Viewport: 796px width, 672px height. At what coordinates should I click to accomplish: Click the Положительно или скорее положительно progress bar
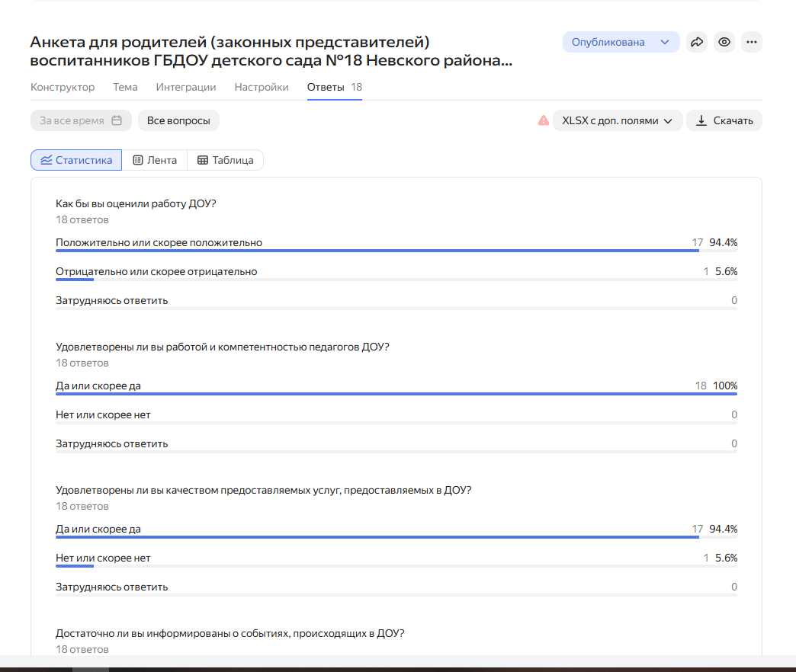point(377,251)
